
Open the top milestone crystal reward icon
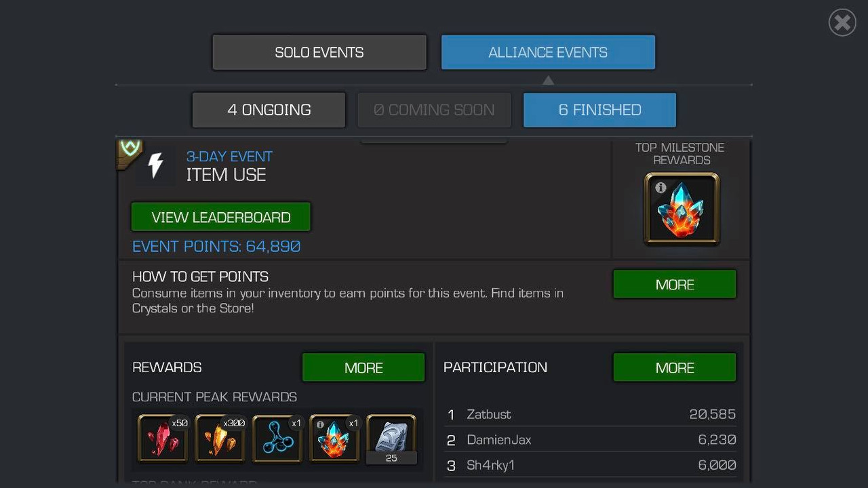point(682,209)
